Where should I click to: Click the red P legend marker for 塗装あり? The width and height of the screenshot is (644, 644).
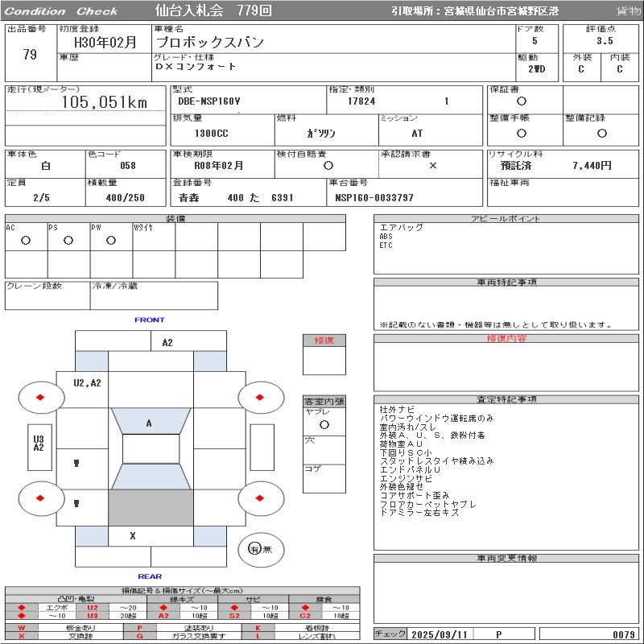pyautogui.click(x=139, y=628)
